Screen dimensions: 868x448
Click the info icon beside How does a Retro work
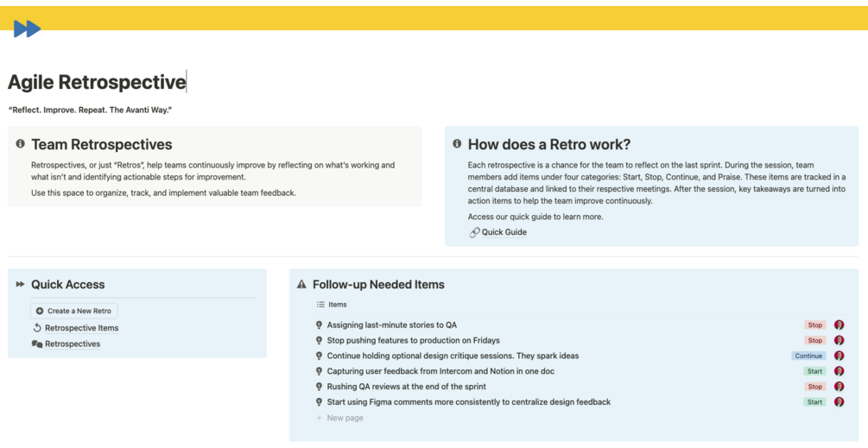tap(457, 144)
